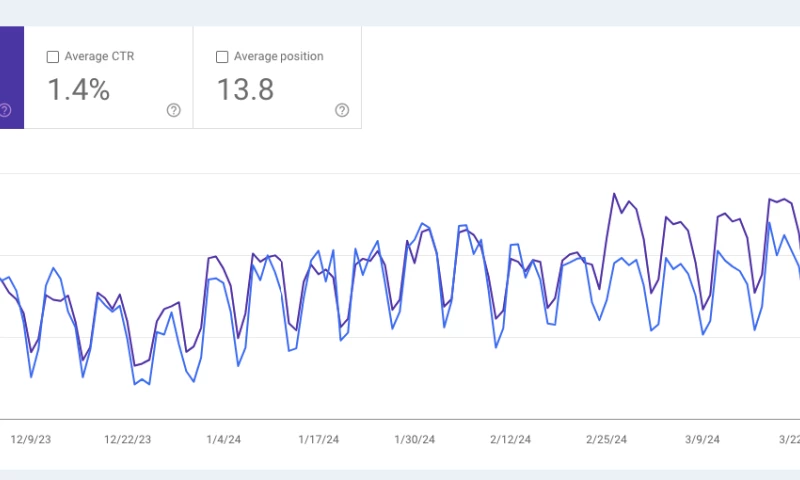The image size is (800, 480).
Task: Click the 13.8 Average position value
Action: pyautogui.click(x=247, y=91)
